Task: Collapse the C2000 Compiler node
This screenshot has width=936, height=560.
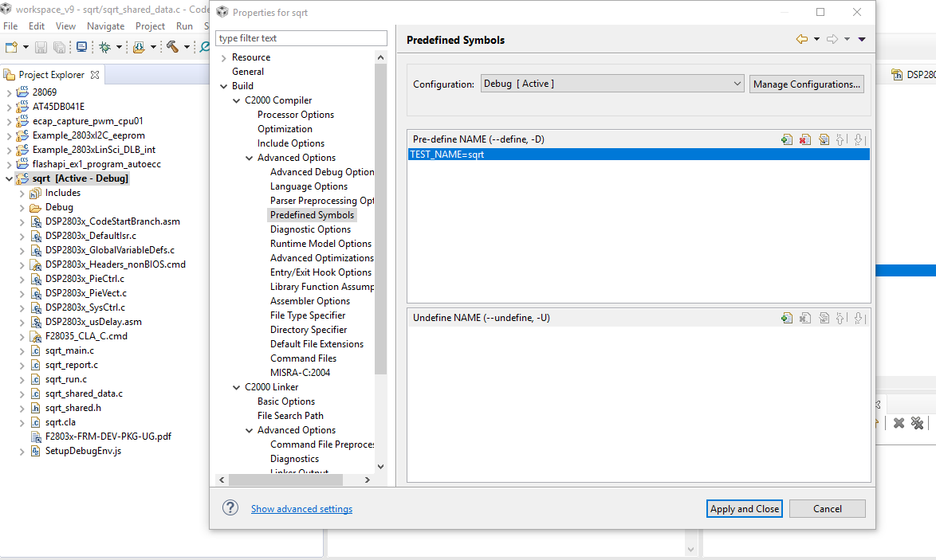Action: point(236,101)
